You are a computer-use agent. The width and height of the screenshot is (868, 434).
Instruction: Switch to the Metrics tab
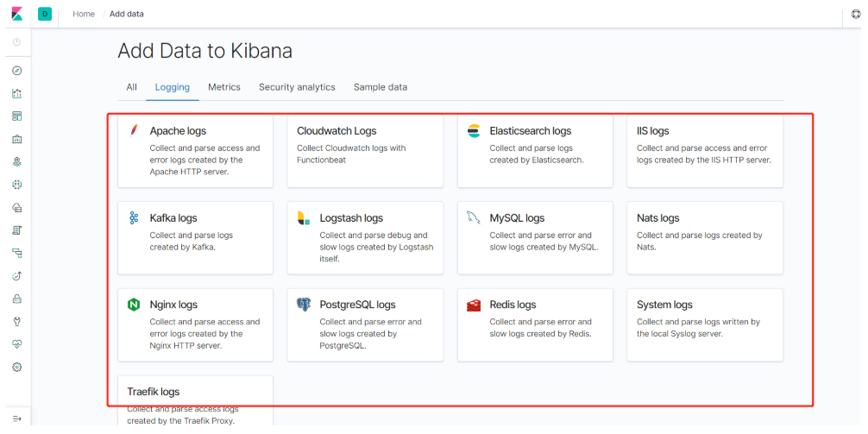pos(224,87)
